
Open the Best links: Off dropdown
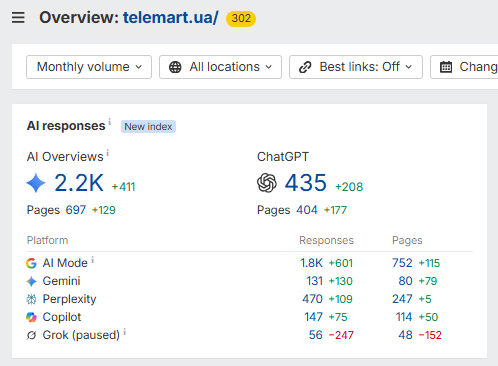click(x=356, y=67)
